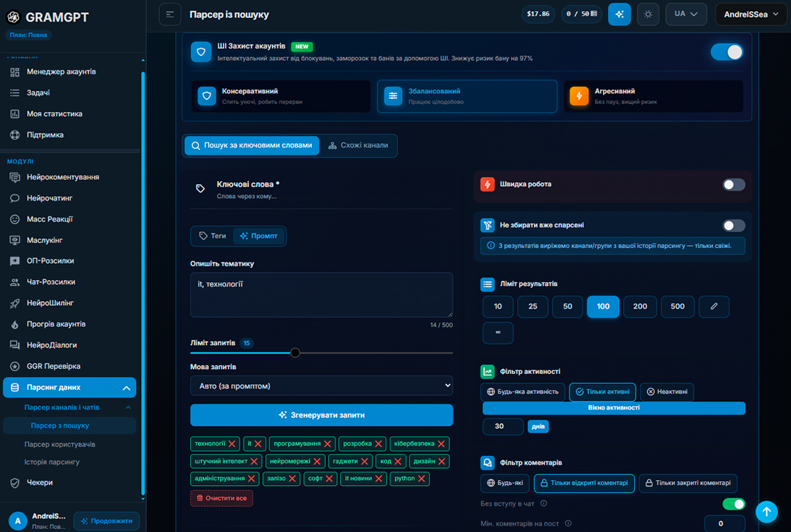This screenshot has width=791, height=532.
Task: Open 'Парсер користувачів' menu item
Action: tap(60, 445)
